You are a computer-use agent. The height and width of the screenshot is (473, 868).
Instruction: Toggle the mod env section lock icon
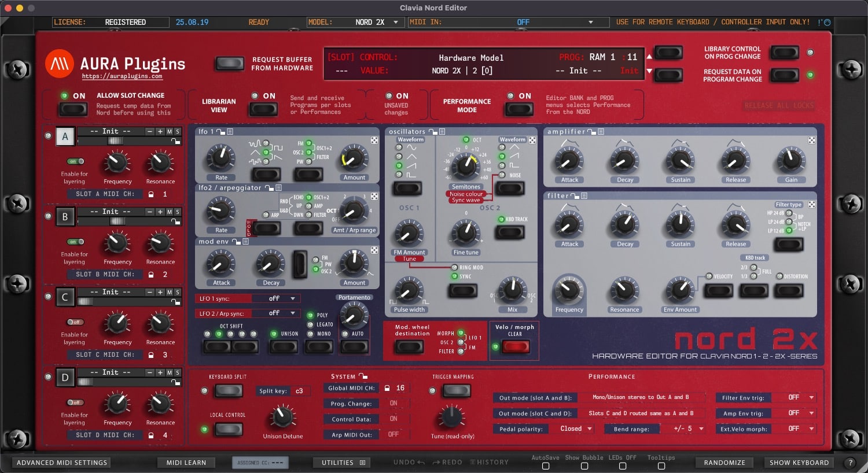tap(236, 242)
